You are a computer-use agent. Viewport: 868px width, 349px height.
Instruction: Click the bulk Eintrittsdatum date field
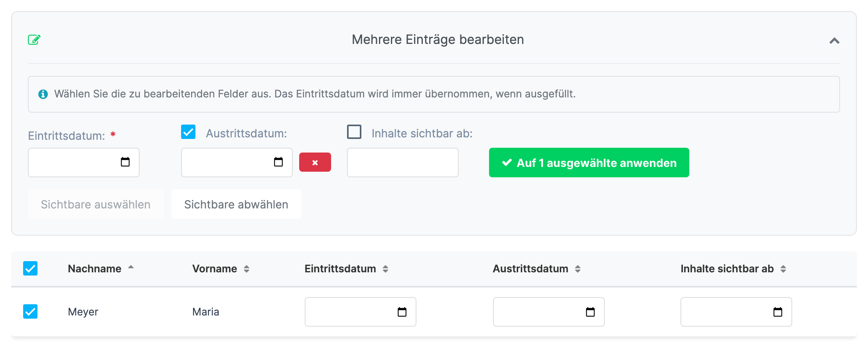(84, 163)
